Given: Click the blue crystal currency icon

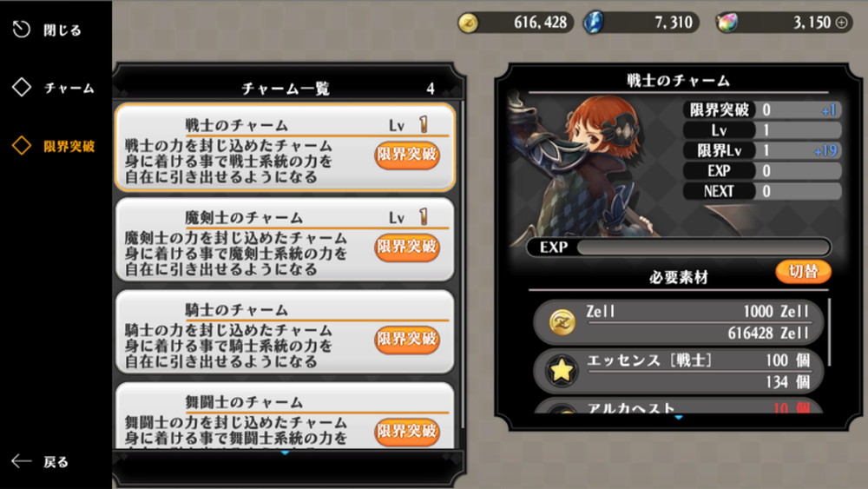Looking at the screenshot, I should coord(594,23).
